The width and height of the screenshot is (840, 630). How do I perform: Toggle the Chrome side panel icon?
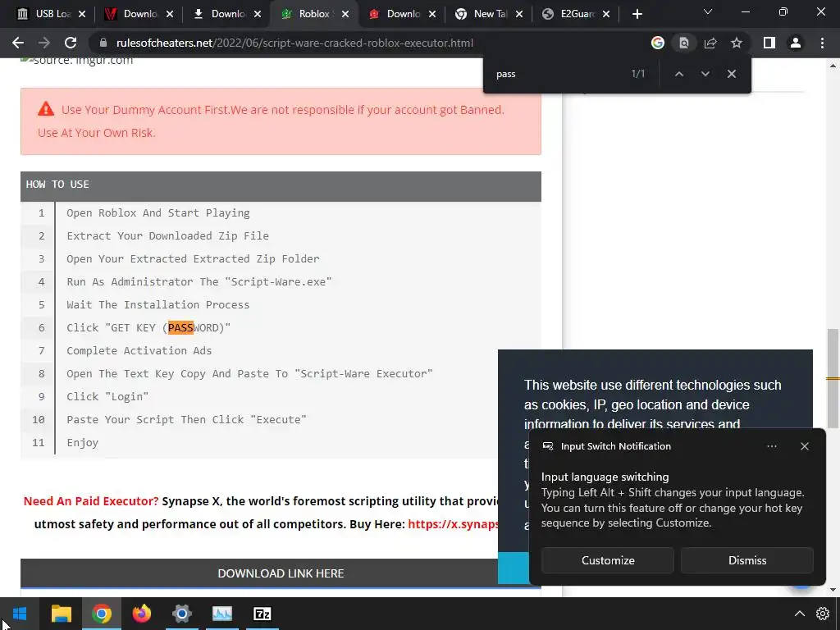click(769, 43)
